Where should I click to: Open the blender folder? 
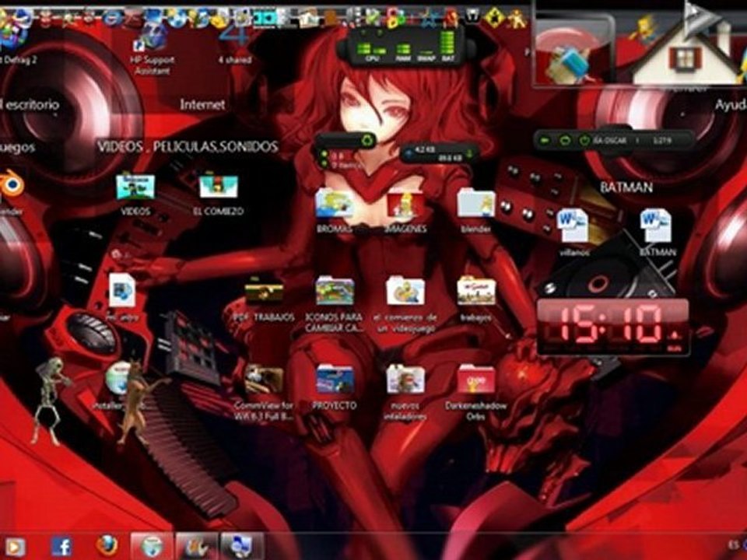[476, 211]
